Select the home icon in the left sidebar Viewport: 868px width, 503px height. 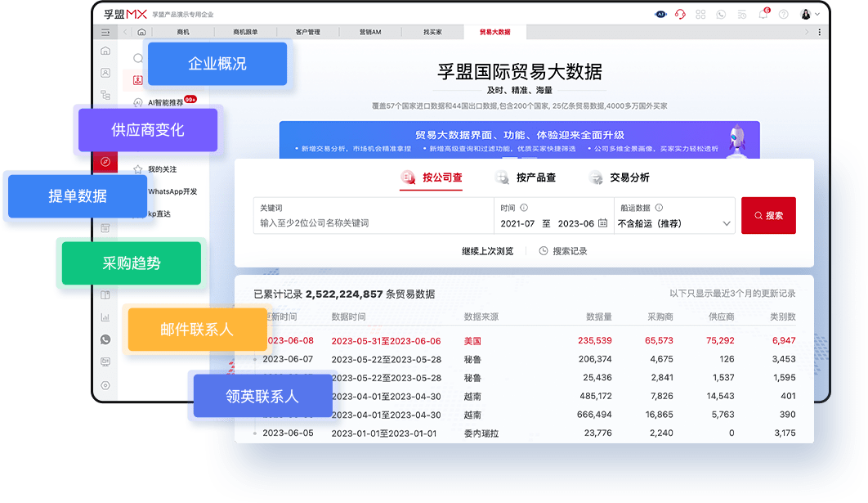coord(105,51)
